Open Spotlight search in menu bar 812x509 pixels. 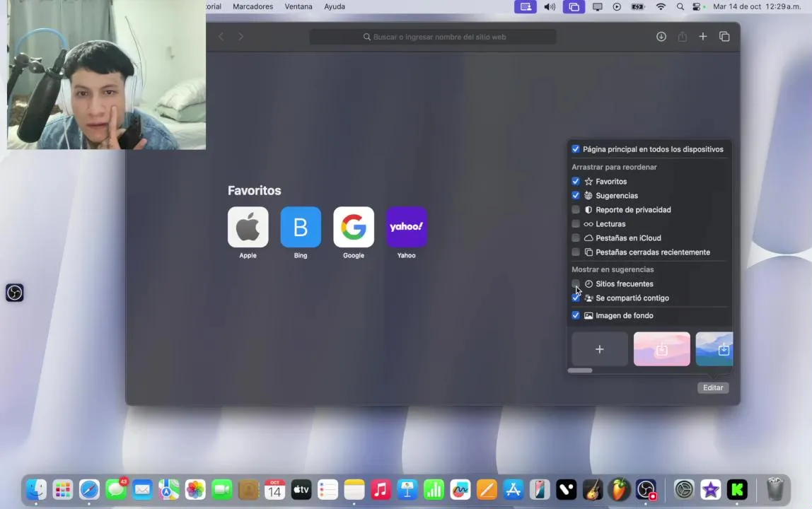pos(680,7)
